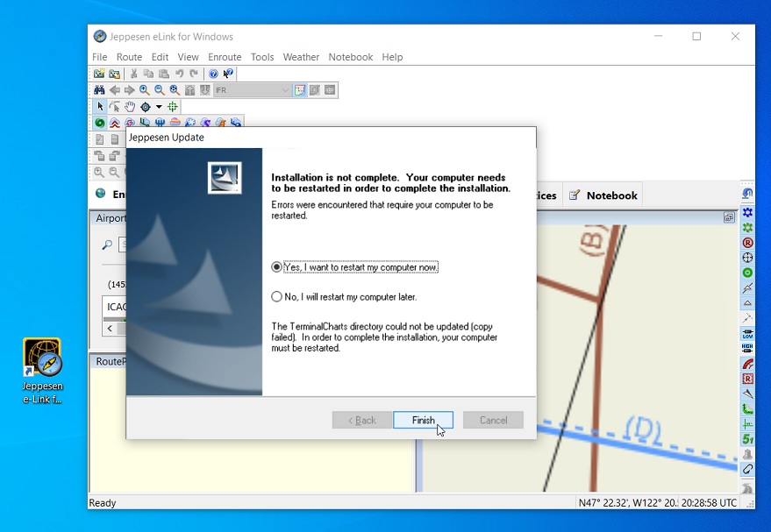Open the Weather menu
The height and width of the screenshot is (532, 771).
click(x=301, y=57)
